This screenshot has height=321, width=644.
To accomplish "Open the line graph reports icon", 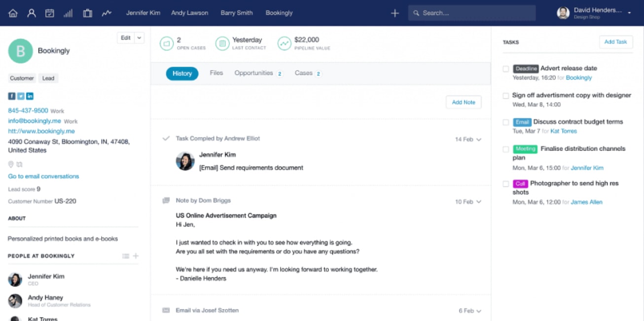I will 107,13.
